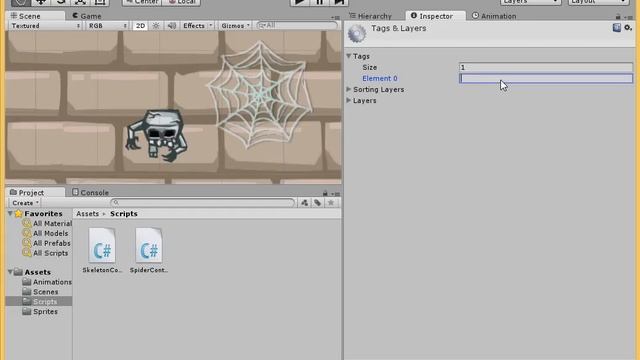Viewport: 640px width, 360px height.
Task: Open the Sprites folder
Action: (40, 311)
